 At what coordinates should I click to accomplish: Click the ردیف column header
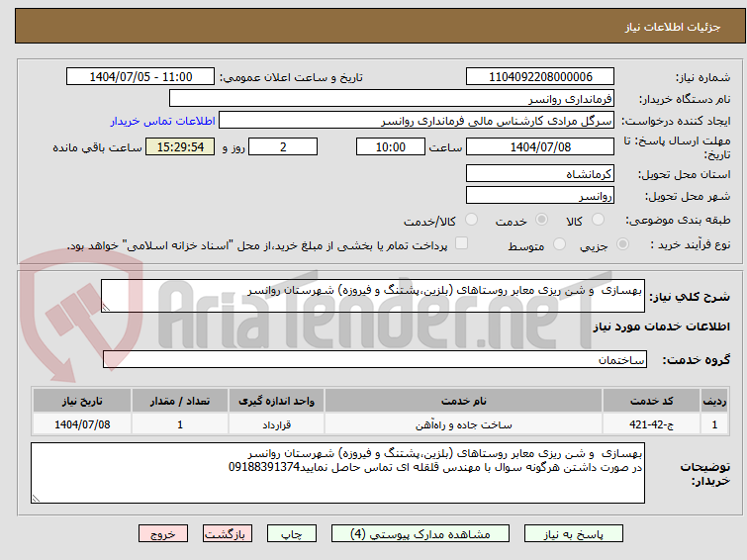pyautogui.click(x=714, y=401)
